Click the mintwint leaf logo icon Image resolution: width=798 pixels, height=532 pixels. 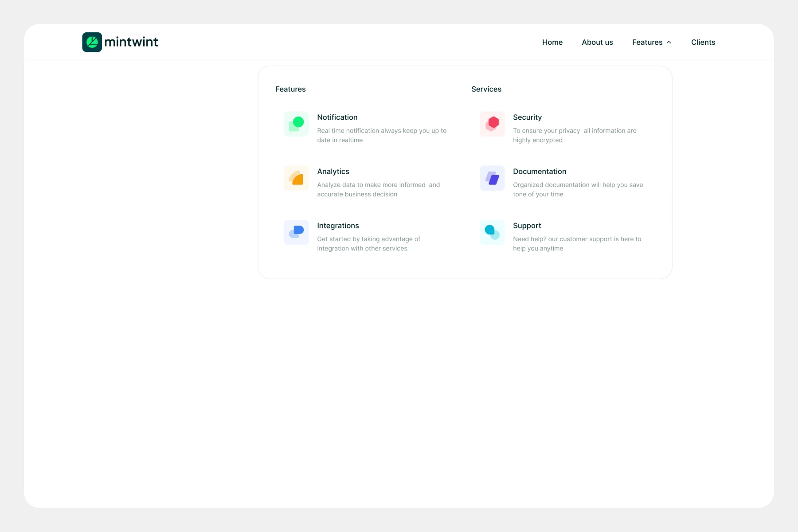point(92,42)
